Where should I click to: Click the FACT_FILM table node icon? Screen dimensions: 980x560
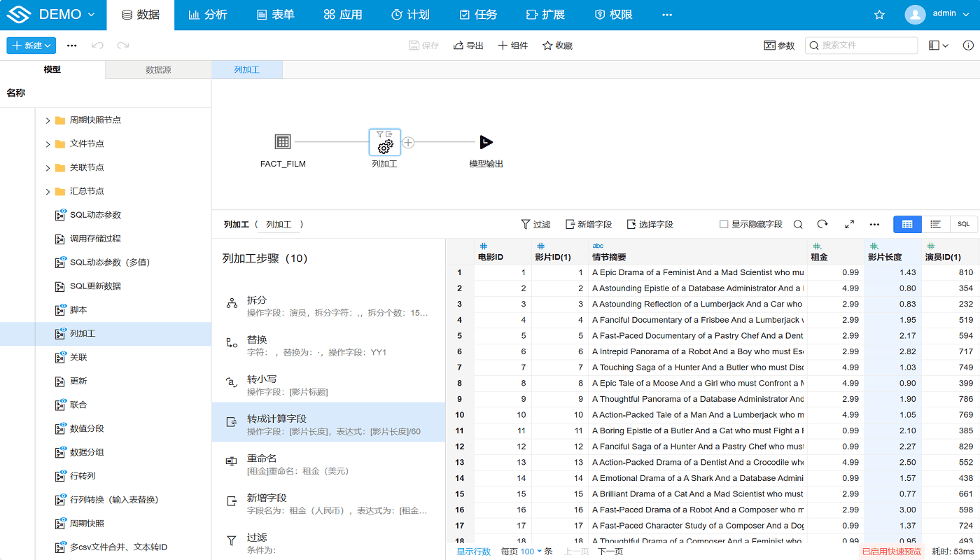(x=283, y=141)
